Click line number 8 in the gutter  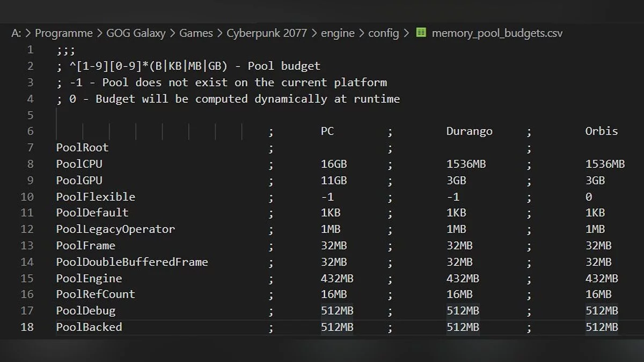pos(30,164)
